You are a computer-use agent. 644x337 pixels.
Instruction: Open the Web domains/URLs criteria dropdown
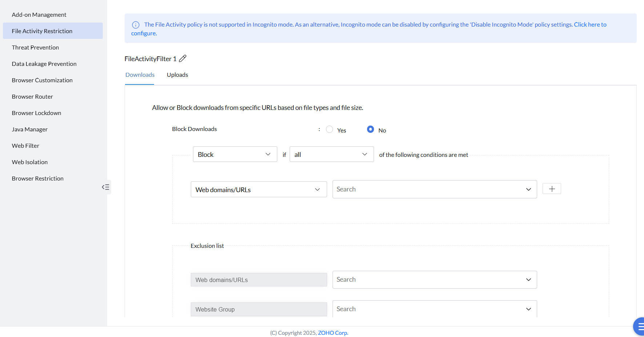258,190
